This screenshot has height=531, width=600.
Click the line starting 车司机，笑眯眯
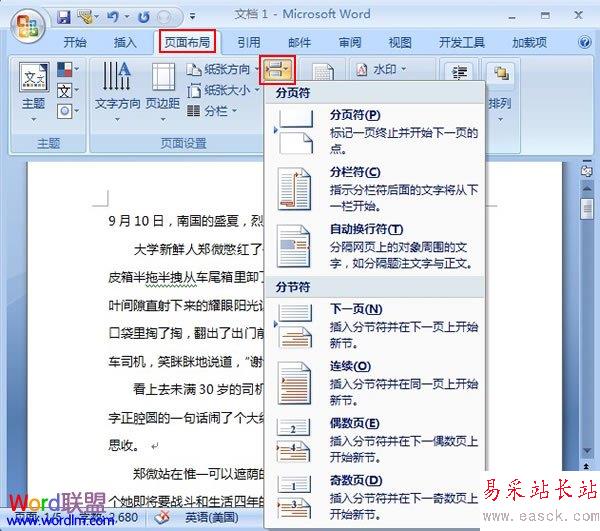185,361
